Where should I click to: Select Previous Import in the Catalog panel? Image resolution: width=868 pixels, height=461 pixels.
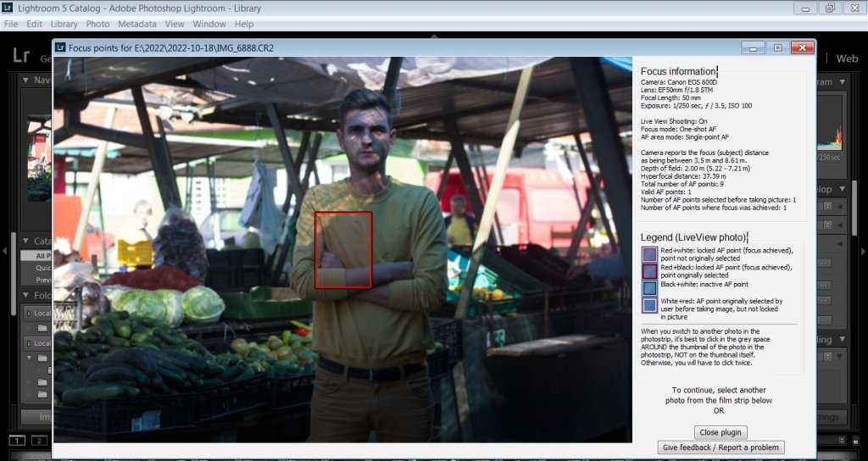click(x=36, y=280)
